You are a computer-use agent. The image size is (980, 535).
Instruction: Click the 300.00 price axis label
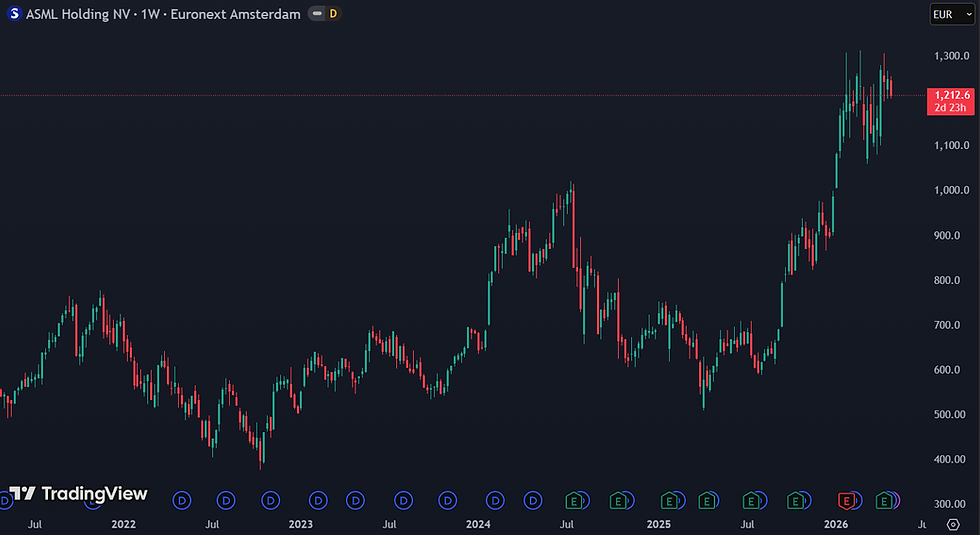pyautogui.click(x=949, y=504)
